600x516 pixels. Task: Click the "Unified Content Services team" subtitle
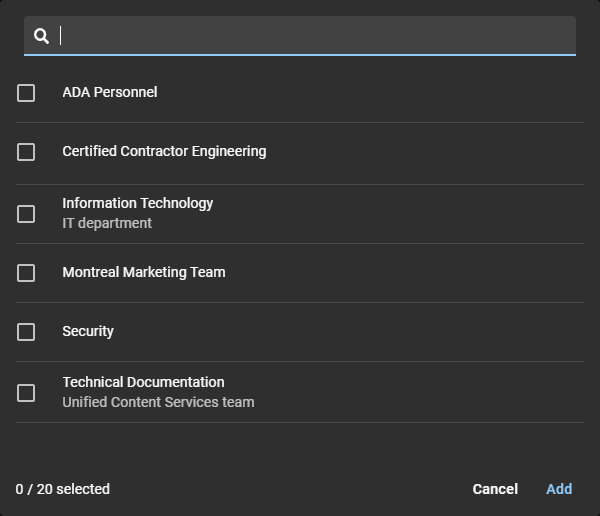[158, 402]
